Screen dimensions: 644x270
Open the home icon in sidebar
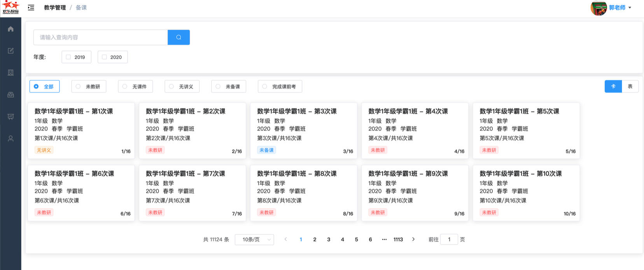coord(10,29)
